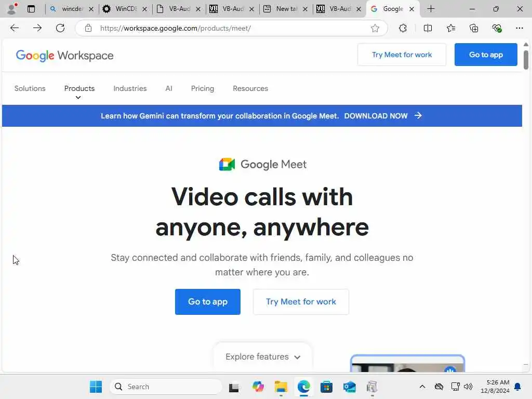The height and width of the screenshot is (399, 532).
Task: Click the Windows taskbar Search box
Action: (x=166, y=387)
